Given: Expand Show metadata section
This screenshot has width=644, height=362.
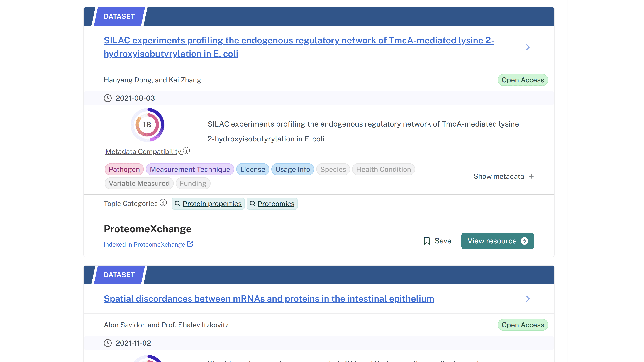Looking at the screenshot, I should pos(504,176).
